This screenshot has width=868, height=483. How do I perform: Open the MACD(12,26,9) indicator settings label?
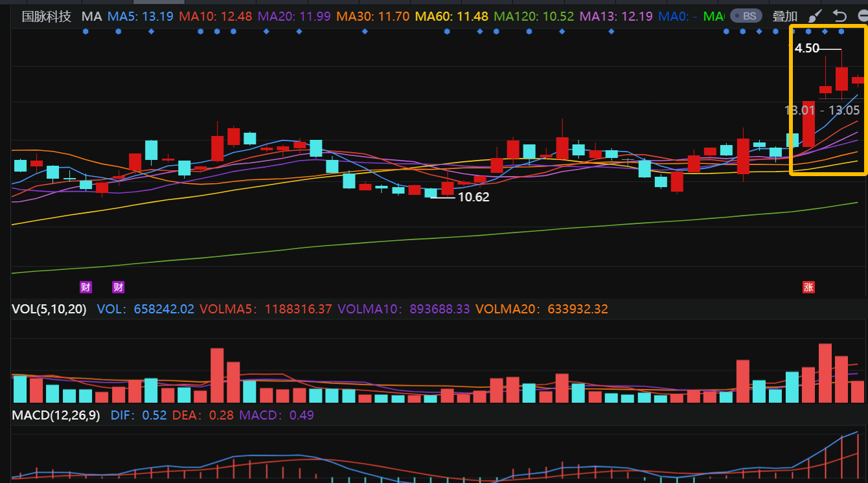[56, 415]
